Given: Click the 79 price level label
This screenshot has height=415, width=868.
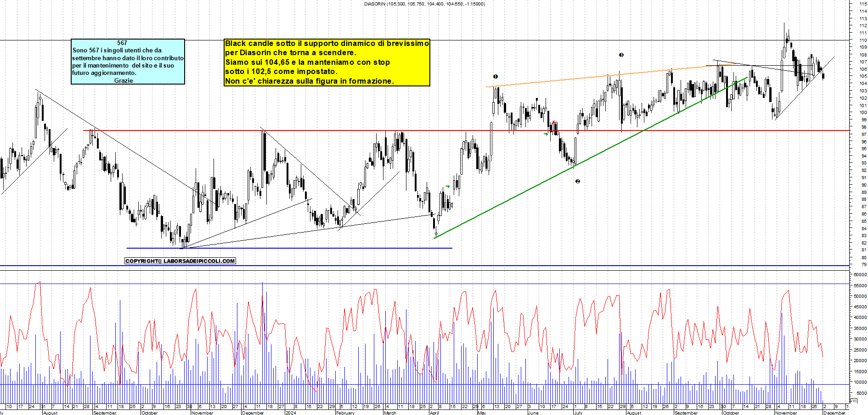Looking at the screenshot, I should (864, 265).
